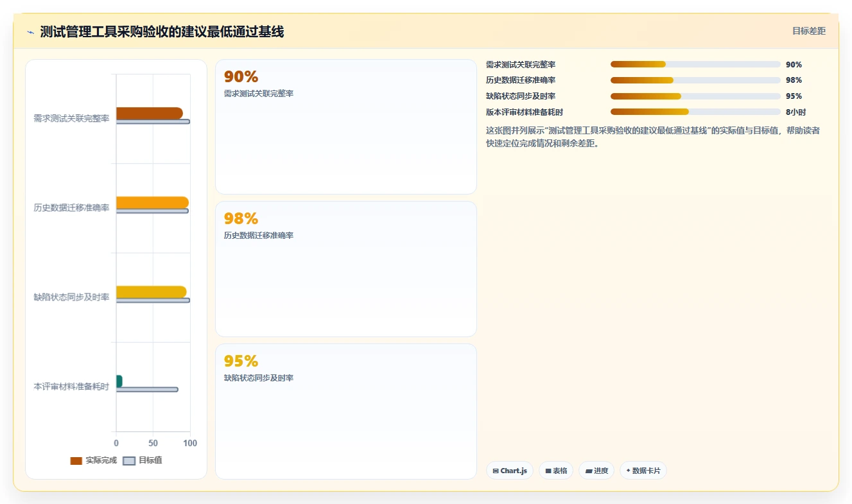The height and width of the screenshot is (504, 852).
Task: Click the 90% value in progress list
Action: pyautogui.click(x=794, y=64)
